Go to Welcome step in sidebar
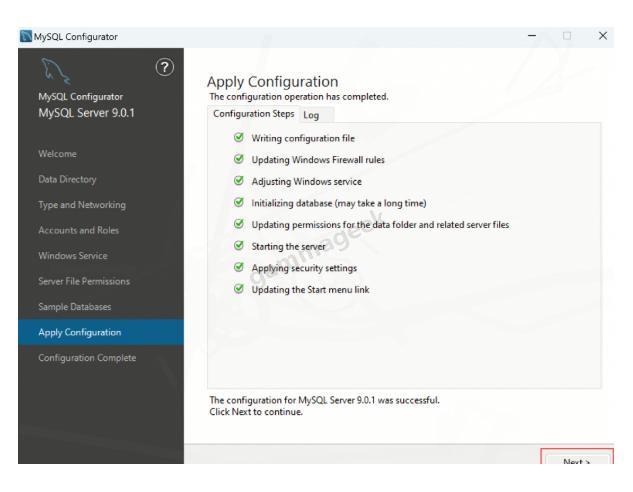This screenshot has height=492, width=633. (57, 154)
